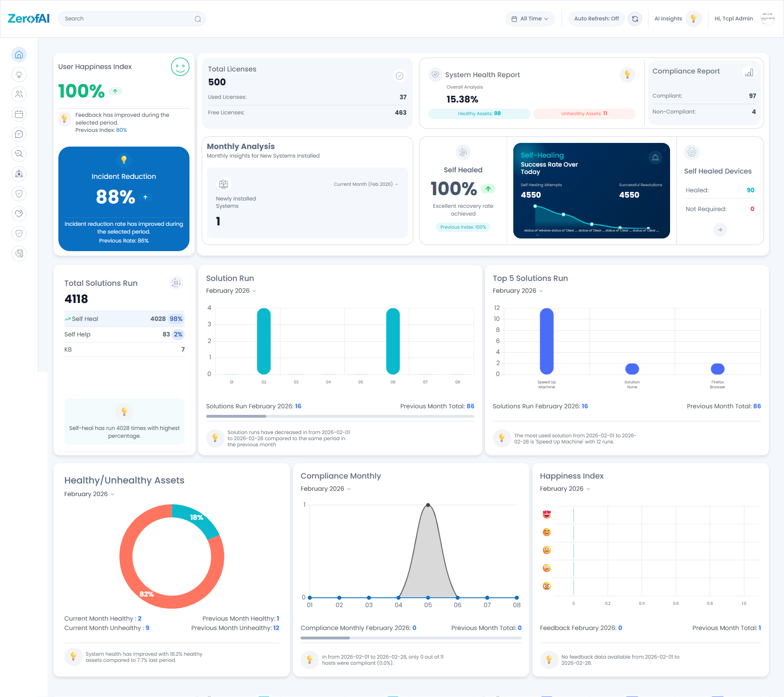Viewport: 784px width, 697px height.
Task: Open the calendar icon in sidebar
Action: pyautogui.click(x=19, y=114)
